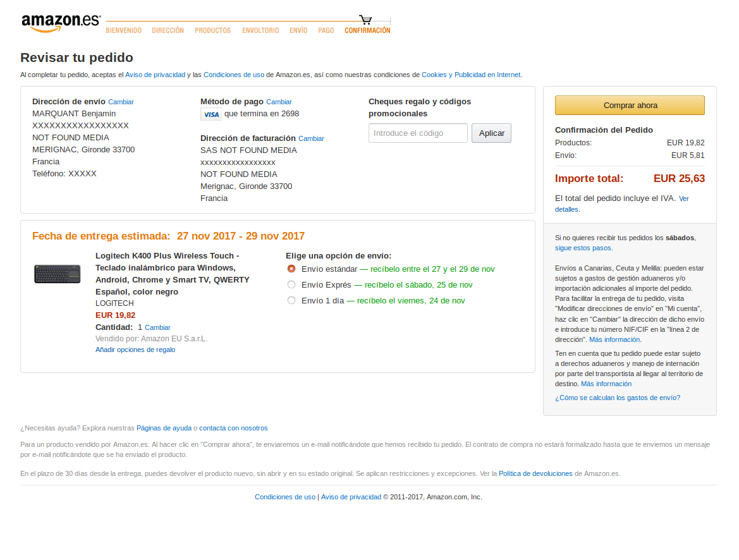
Task: Open Más información about NIF/CIF address
Action: click(x=614, y=340)
